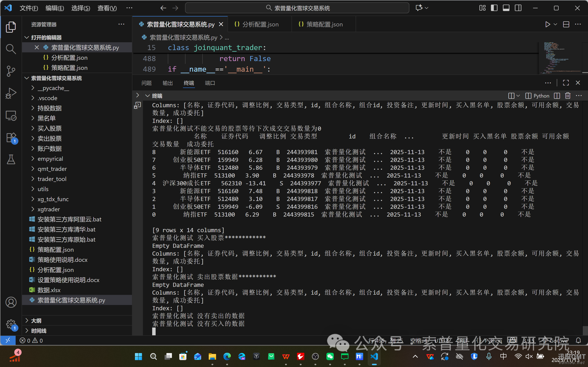Maximize the terminal panel size
The image size is (588, 367).
tap(566, 83)
